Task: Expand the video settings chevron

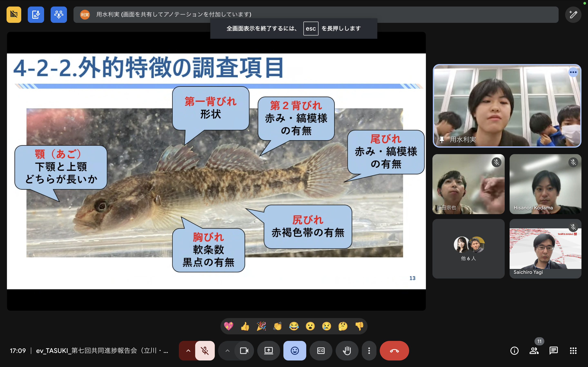Action: tap(227, 351)
